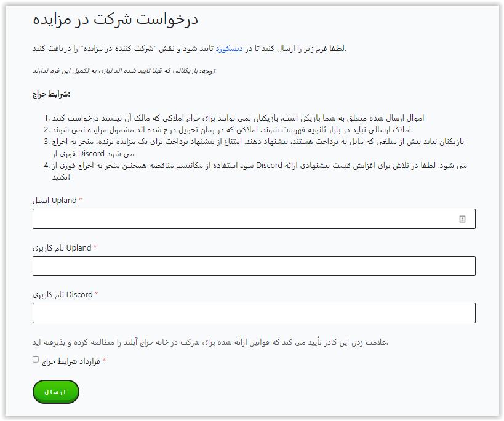Click the intro paragraph starting with 'لطفا فرم زیر'
The width and height of the screenshot is (504, 421).
coord(190,48)
